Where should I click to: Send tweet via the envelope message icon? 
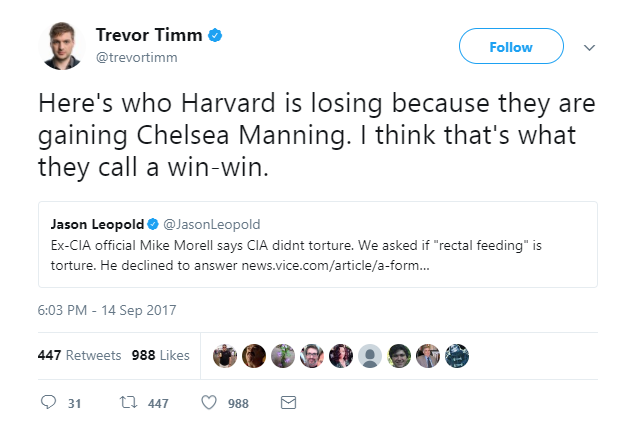tap(288, 402)
